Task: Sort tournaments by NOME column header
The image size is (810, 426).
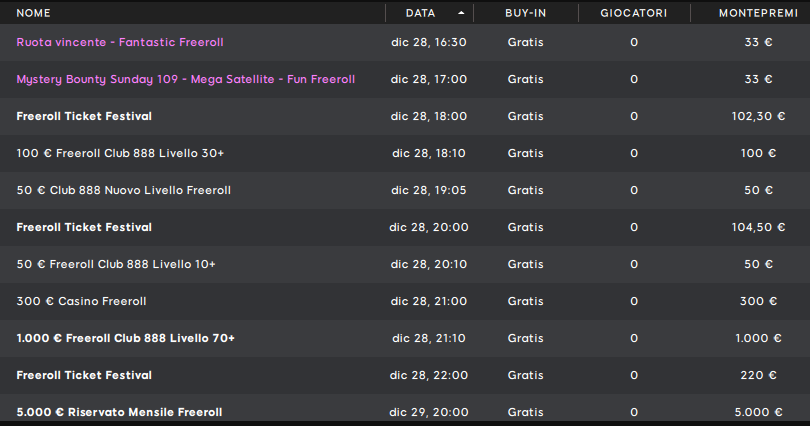Action: [34, 13]
